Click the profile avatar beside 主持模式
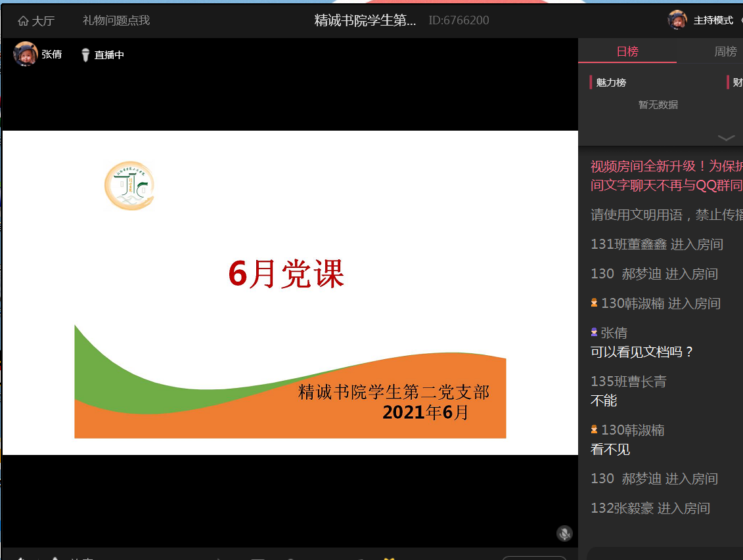 (x=677, y=20)
